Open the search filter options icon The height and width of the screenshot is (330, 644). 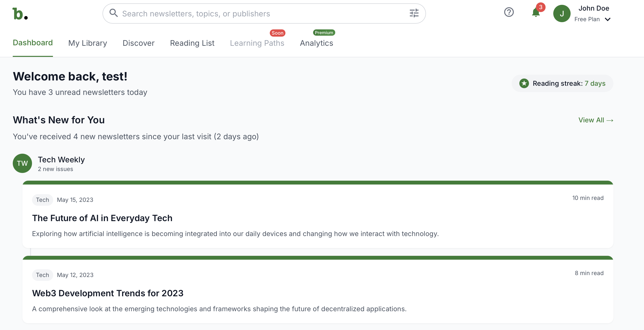click(414, 13)
